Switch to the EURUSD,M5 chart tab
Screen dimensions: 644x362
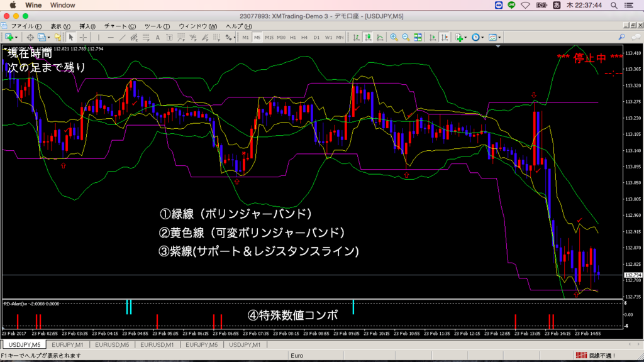112,345
